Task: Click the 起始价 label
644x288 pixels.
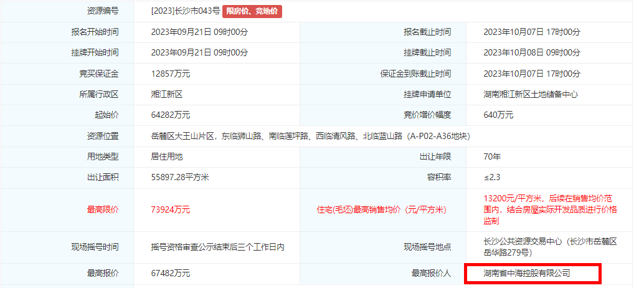Action: click(x=107, y=115)
